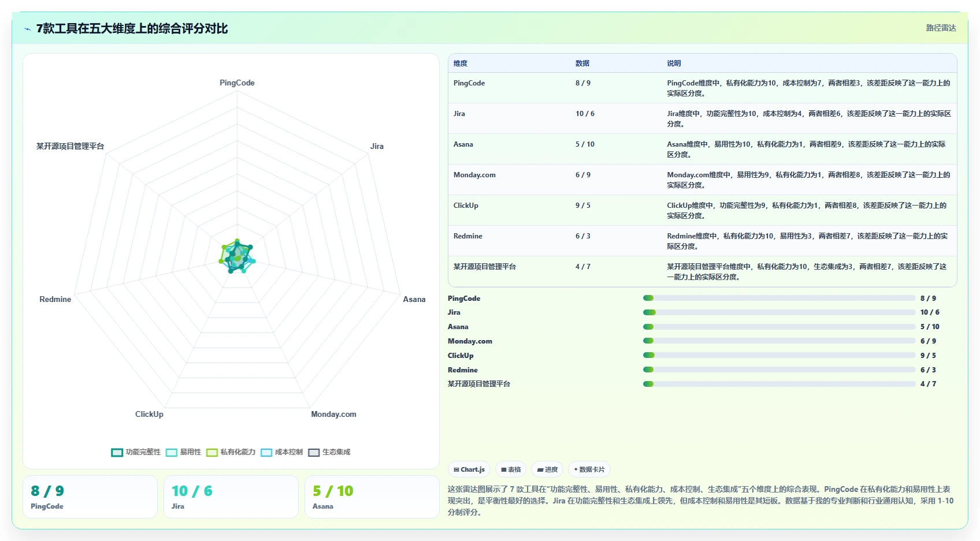Click the 表格 tag
This screenshot has width=980, height=541.
click(511, 469)
